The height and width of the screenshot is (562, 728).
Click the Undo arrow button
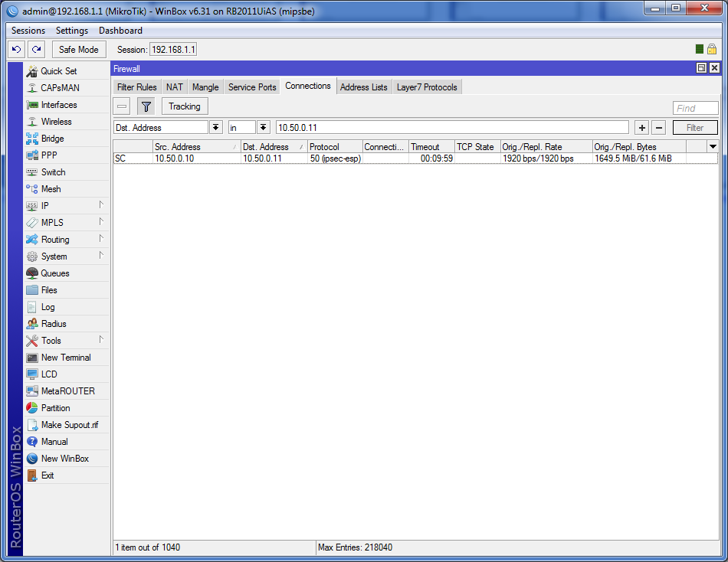(16, 49)
